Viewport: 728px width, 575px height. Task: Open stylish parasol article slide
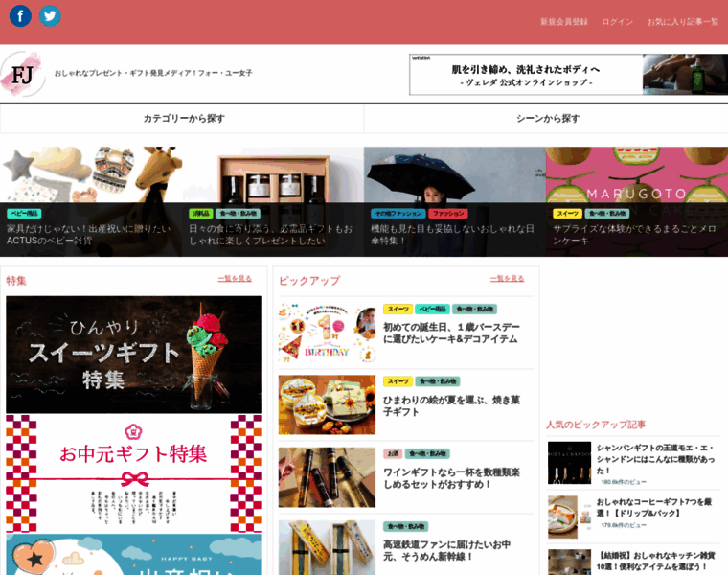[x=455, y=201]
